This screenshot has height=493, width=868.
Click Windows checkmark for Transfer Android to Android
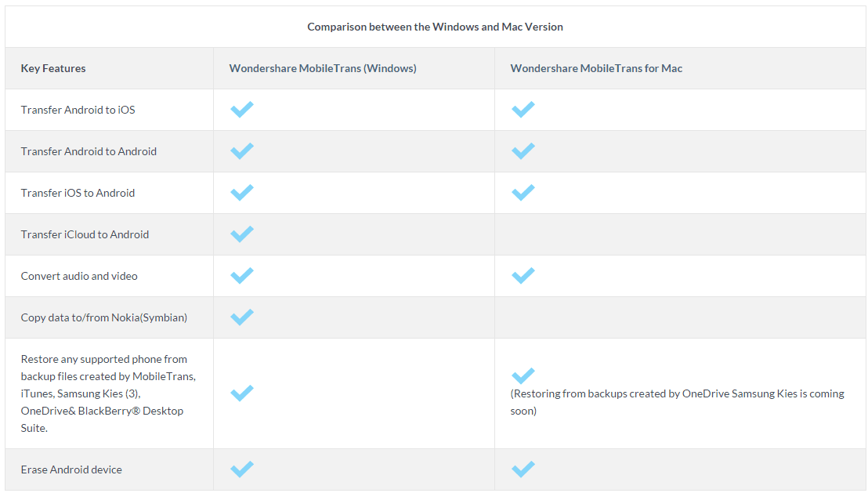click(242, 150)
